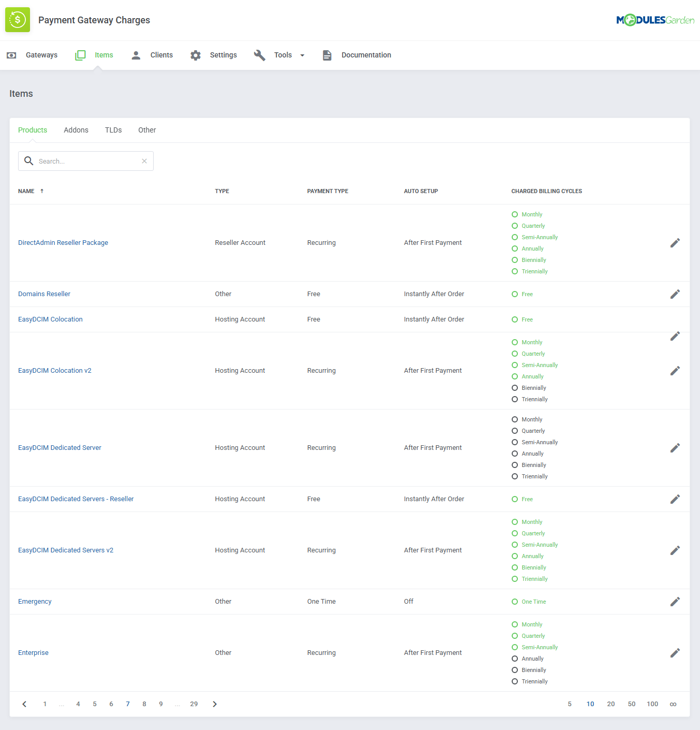This screenshot has height=730, width=700.
Task: Click the infinity pagination option
Action: 673,704
